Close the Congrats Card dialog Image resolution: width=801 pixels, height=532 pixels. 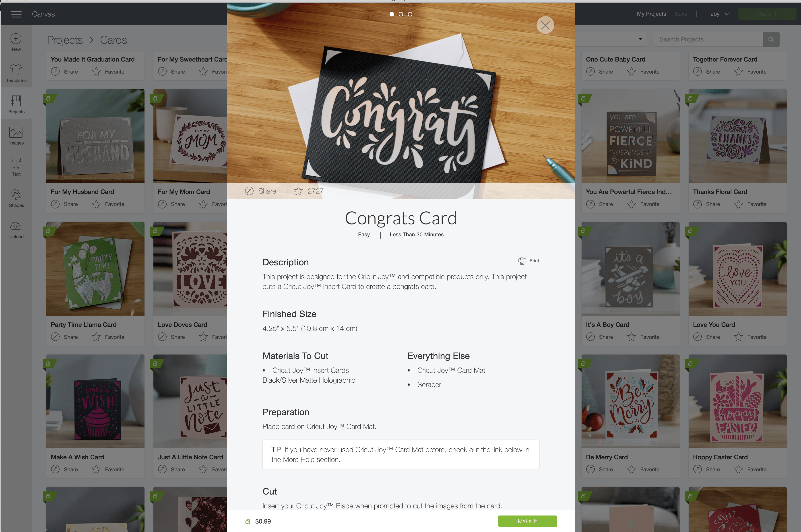pyautogui.click(x=545, y=25)
